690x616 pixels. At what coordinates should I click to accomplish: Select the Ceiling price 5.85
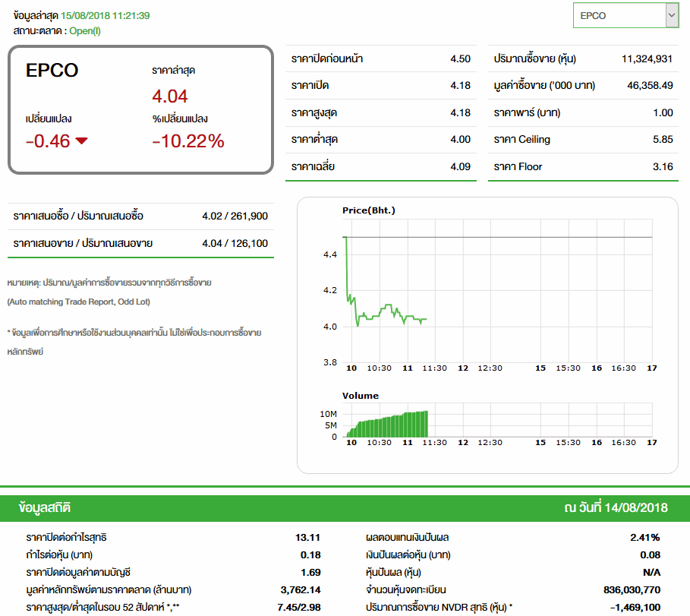tap(663, 139)
